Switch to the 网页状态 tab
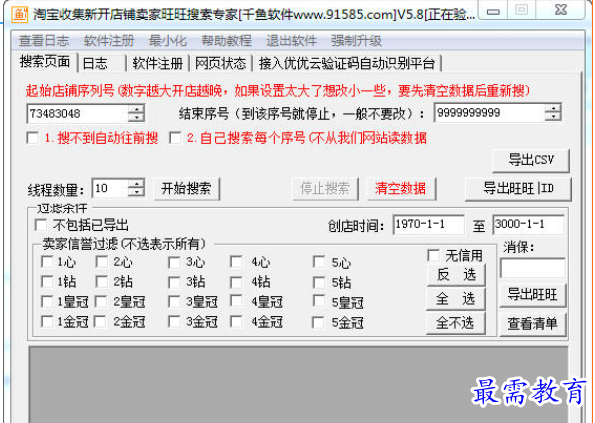595x423 pixels. point(220,63)
